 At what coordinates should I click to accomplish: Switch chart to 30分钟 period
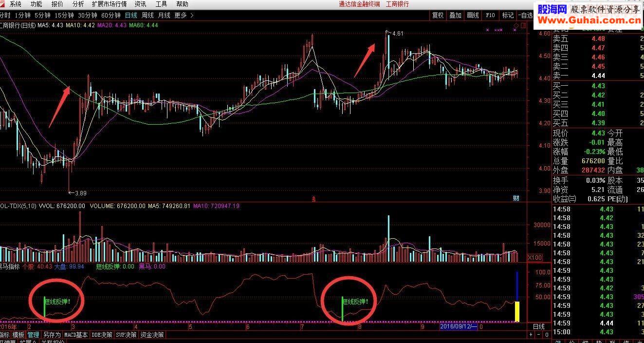[88, 15]
